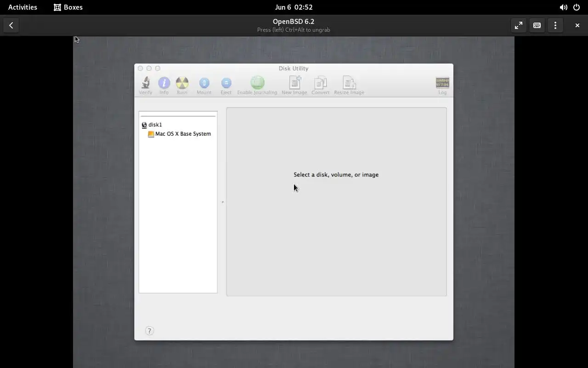
Task: Click the Mount toolbar icon
Action: (204, 83)
